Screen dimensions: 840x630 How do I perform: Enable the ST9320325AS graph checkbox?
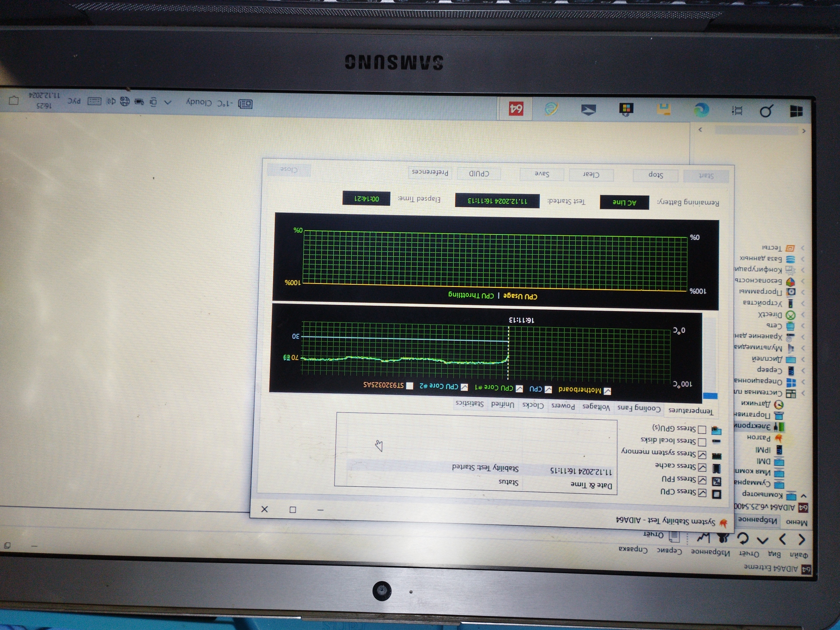click(x=409, y=385)
